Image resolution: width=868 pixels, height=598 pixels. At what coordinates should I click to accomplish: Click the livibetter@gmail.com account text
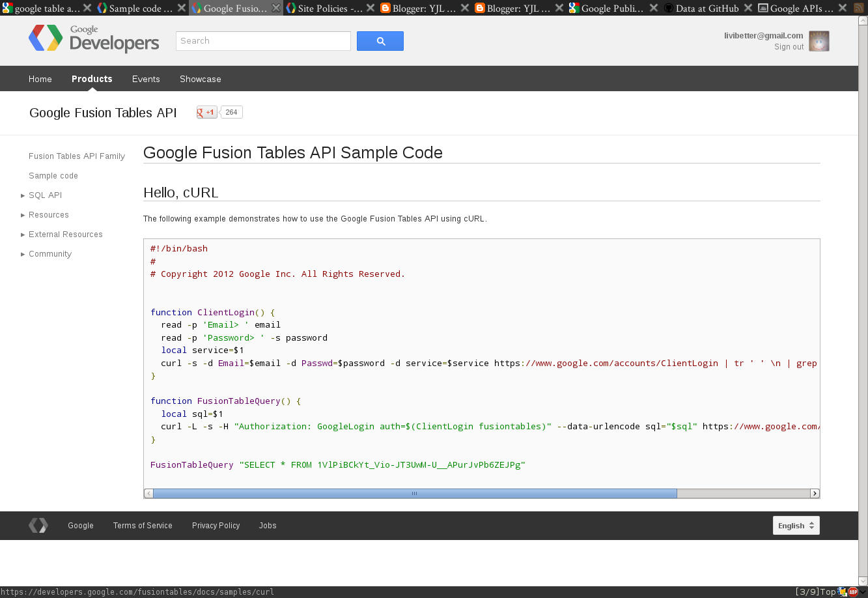763,36
